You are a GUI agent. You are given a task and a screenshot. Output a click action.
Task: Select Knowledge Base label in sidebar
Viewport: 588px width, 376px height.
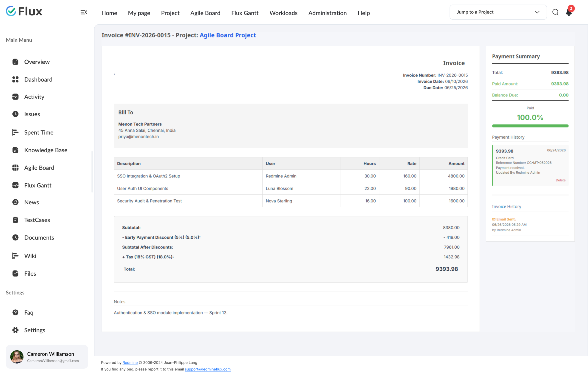click(x=46, y=150)
